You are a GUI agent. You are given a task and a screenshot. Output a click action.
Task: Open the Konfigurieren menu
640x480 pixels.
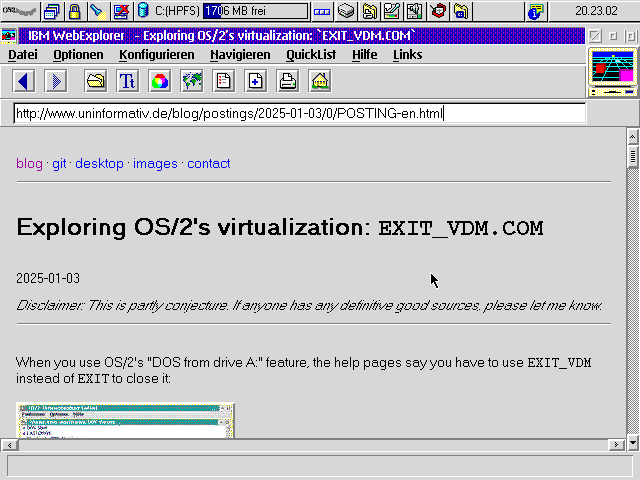tap(157, 55)
